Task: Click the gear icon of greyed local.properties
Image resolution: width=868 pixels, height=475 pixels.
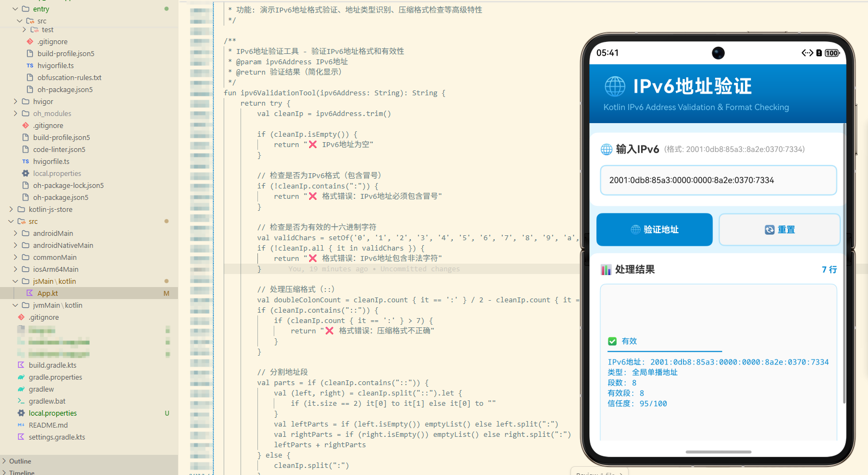Action: [26, 173]
